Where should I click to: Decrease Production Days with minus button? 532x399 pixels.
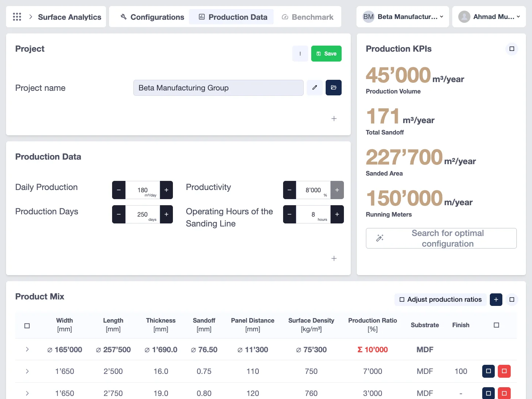[119, 214]
